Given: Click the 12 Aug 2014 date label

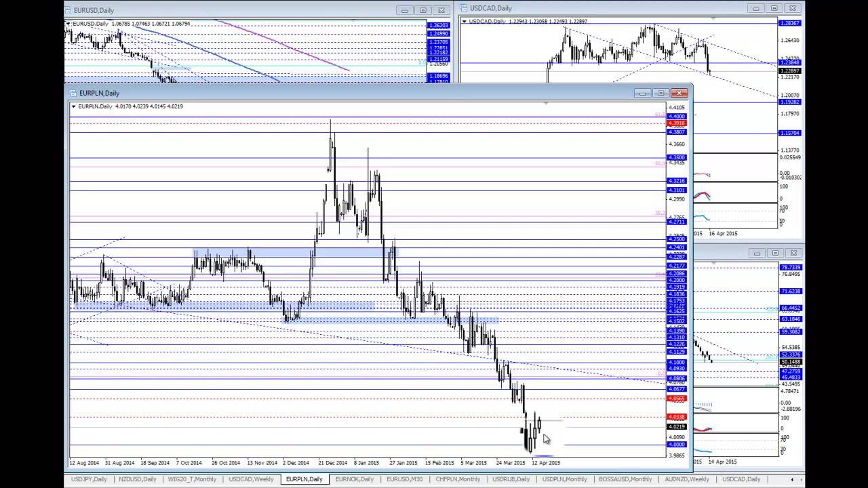Looking at the screenshot, I should (84, 463).
